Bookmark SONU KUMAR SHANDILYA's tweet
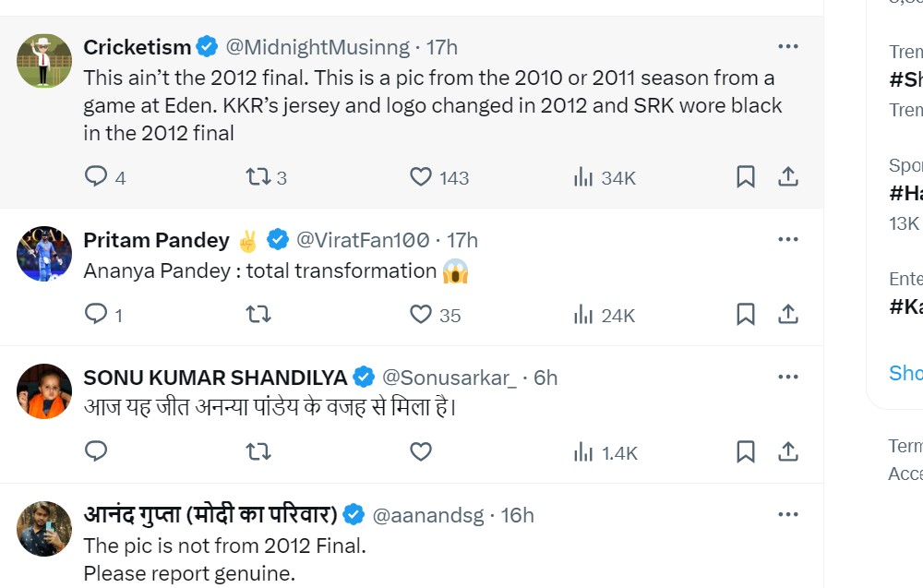 pyautogui.click(x=746, y=452)
